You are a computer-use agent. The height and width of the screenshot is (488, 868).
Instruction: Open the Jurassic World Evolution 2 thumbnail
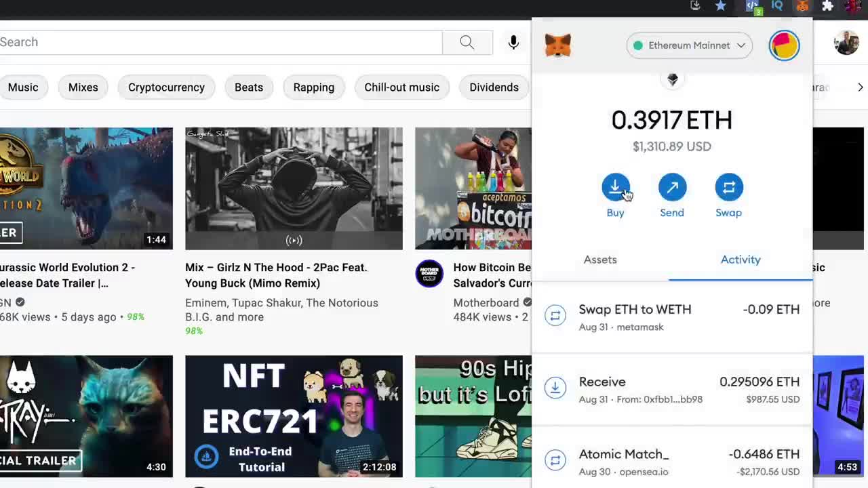[86, 188]
